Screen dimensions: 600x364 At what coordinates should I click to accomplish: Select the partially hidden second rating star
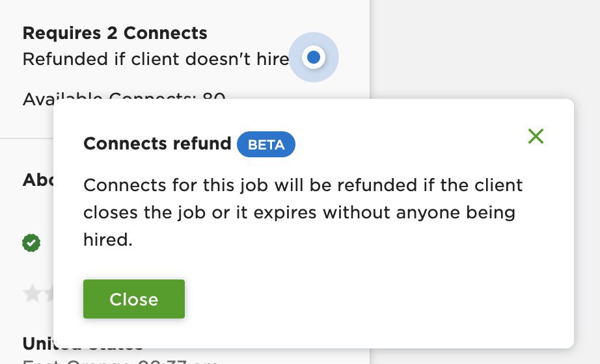pos(49,294)
